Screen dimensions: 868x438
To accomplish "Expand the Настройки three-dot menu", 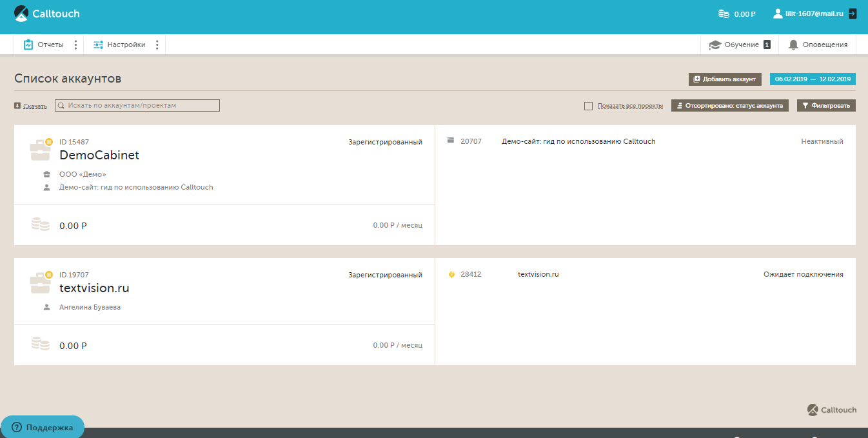I will [157, 45].
